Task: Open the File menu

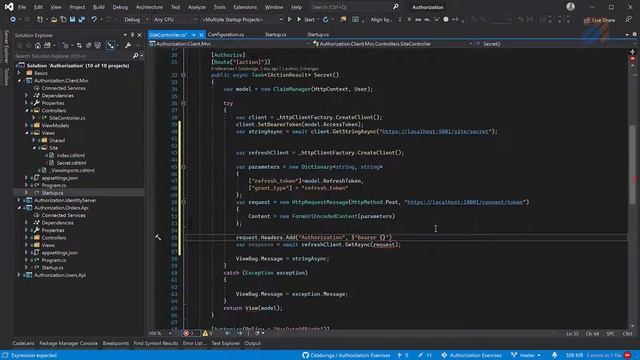Action: [22, 7]
